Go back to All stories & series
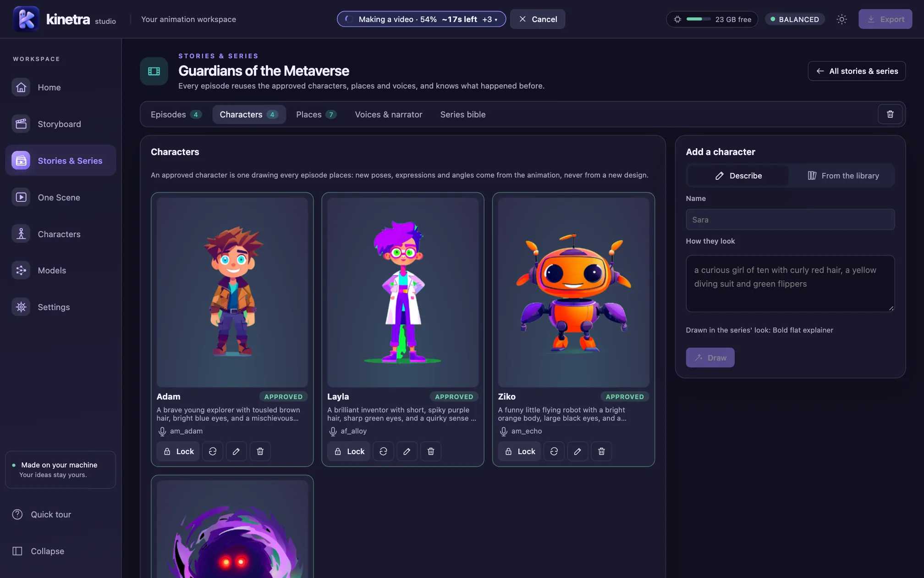924x578 pixels. [x=857, y=71]
